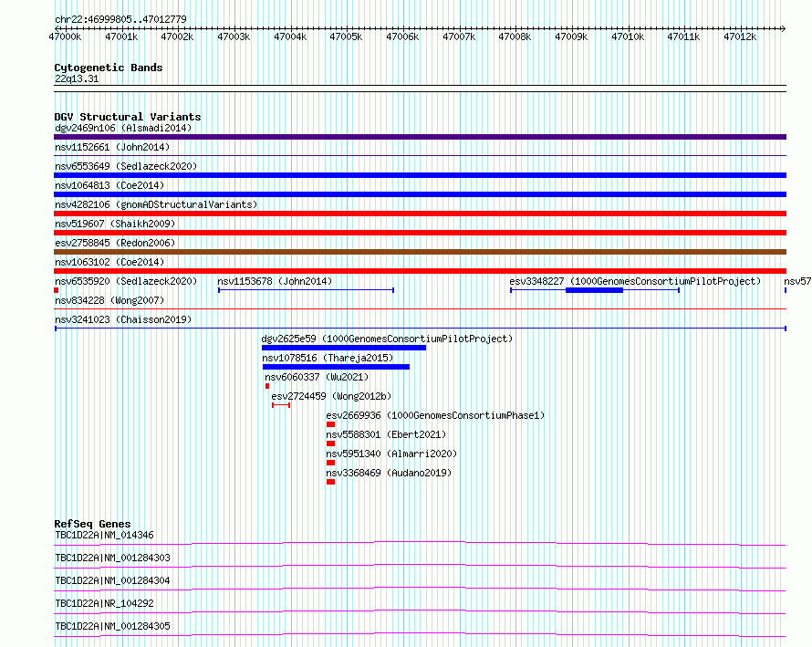Select the nsv3368469 (Audano2019) label
The width and height of the screenshot is (812, 647).
pyautogui.click(x=389, y=473)
